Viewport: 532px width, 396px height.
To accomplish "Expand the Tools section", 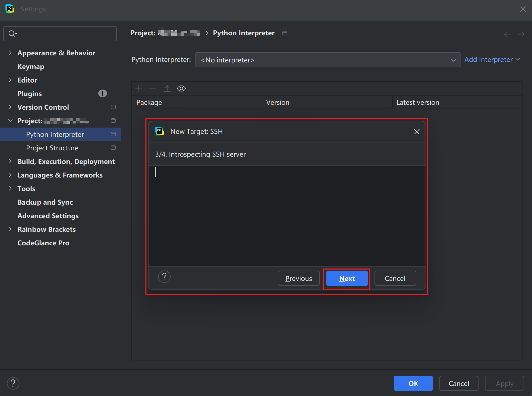I will [10, 188].
